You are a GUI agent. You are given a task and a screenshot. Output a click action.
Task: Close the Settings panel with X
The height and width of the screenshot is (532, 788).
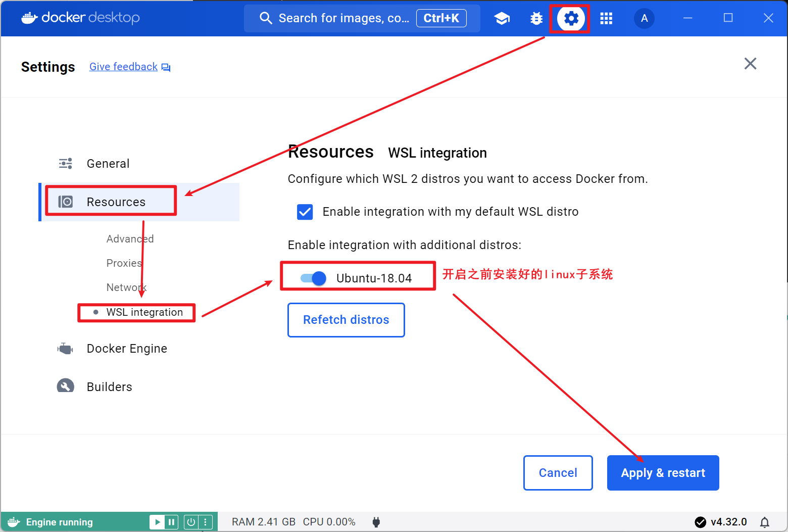(x=750, y=64)
